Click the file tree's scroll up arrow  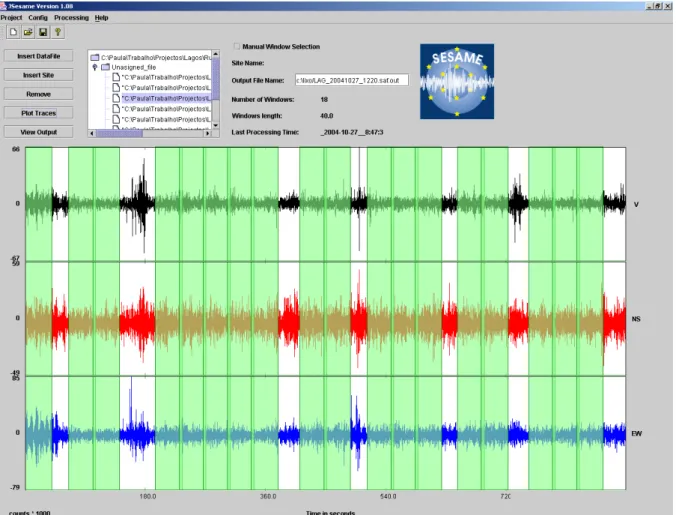pos(216,54)
